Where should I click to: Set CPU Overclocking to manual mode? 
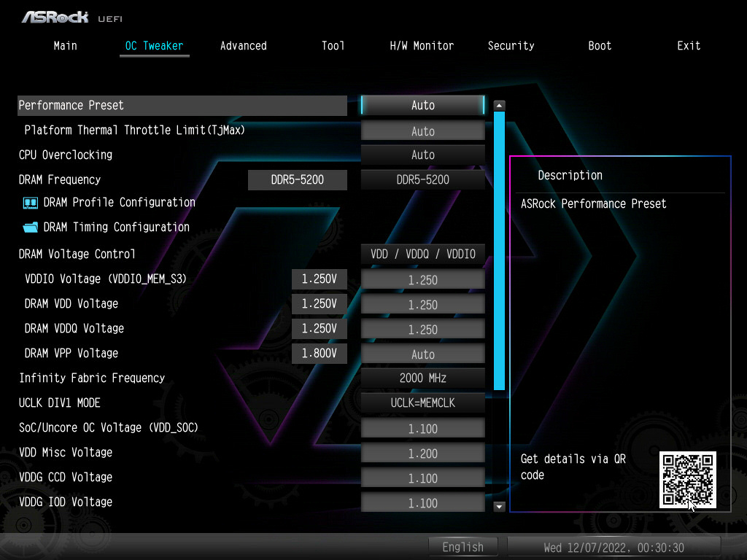pyautogui.click(x=422, y=155)
